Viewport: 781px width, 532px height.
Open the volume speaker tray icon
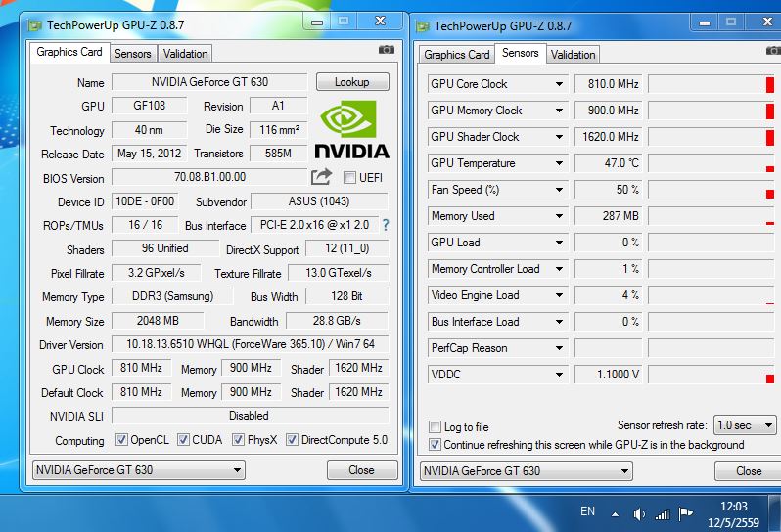pos(639,513)
